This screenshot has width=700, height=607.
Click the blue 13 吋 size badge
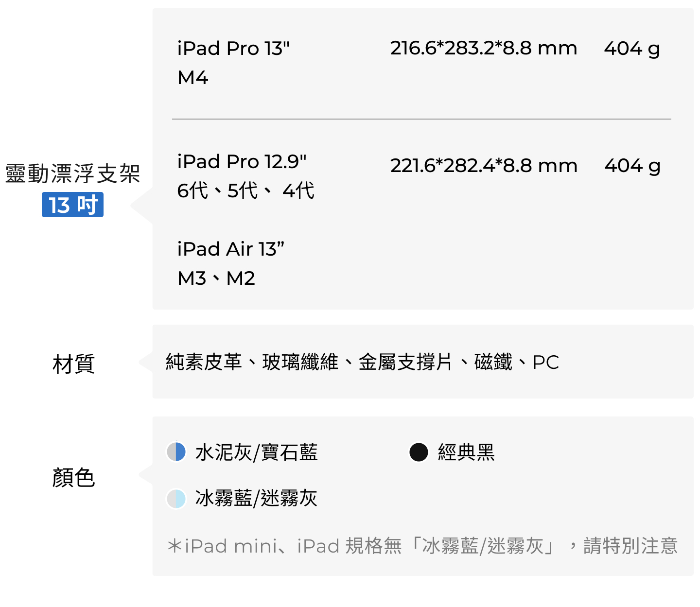pos(72,205)
